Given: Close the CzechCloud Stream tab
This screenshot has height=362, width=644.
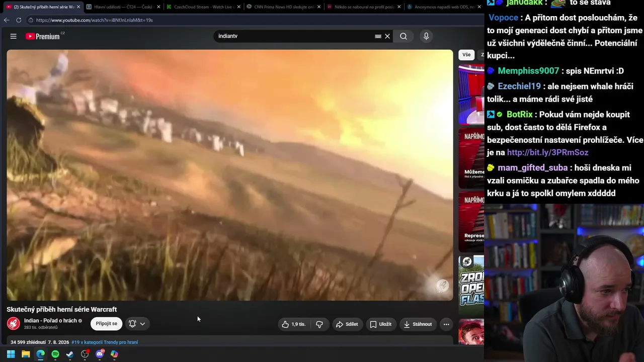Looking at the screenshot, I should tap(239, 7).
